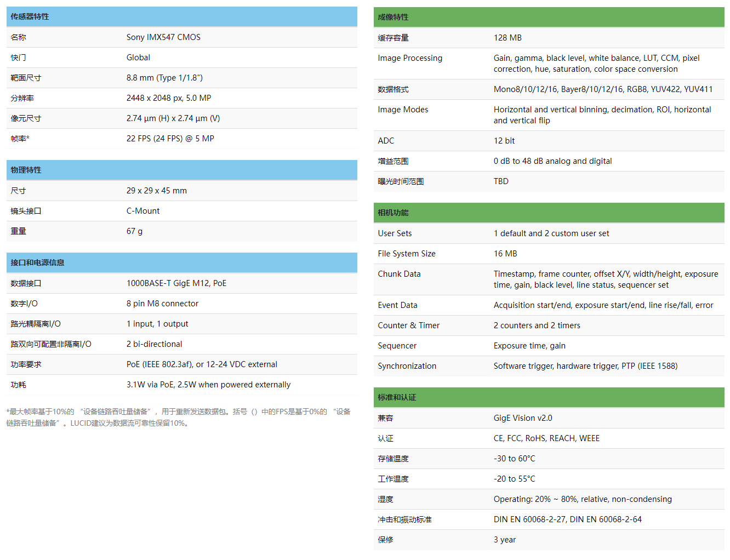The image size is (730, 560).
Task: Select the 1000BASE-T GigE M12, PoE text
Action: (176, 283)
